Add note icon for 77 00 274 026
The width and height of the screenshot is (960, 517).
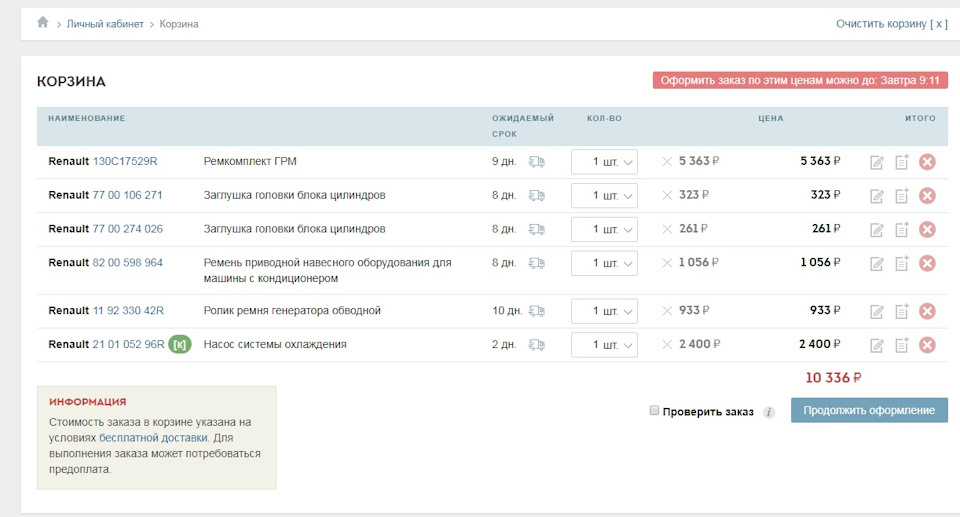pos(902,229)
